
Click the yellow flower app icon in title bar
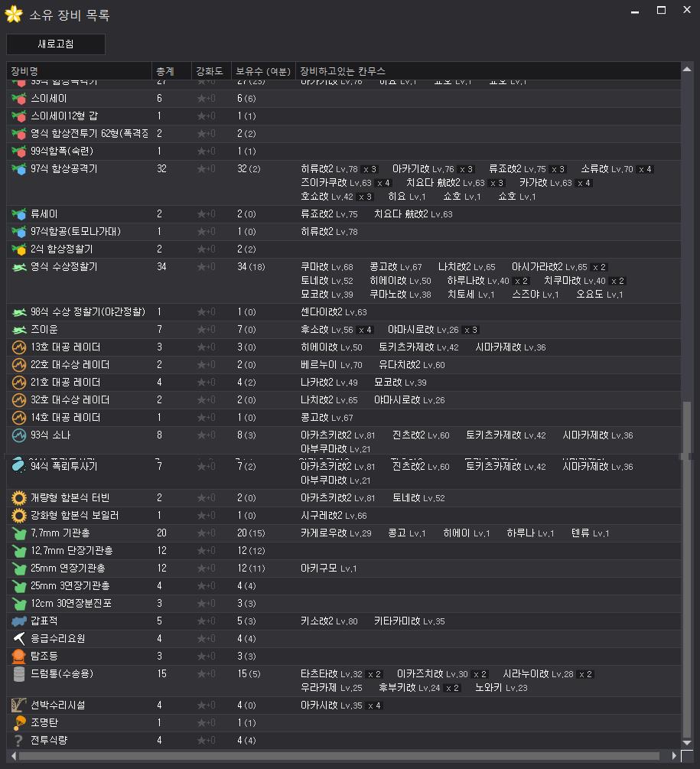click(x=13, y=15)
